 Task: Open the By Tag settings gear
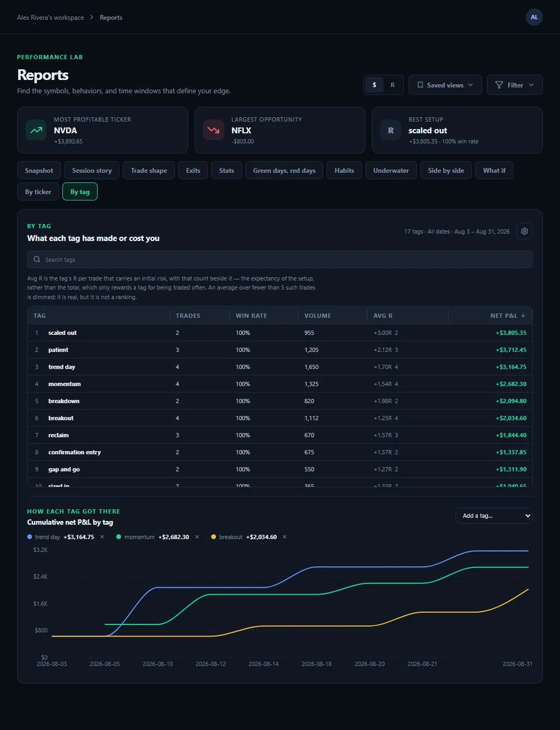tap(524, 231)
